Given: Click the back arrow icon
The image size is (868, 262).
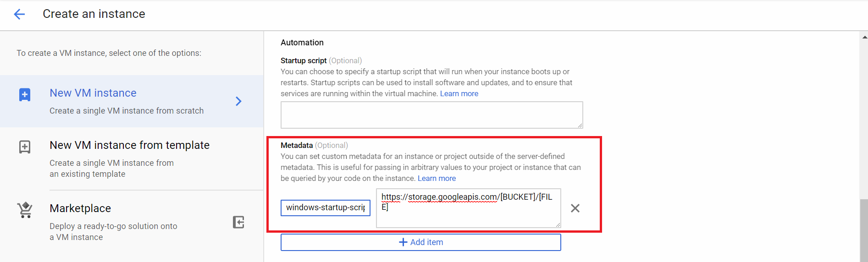Looking at the screenshot, I should tap(19, 14).
